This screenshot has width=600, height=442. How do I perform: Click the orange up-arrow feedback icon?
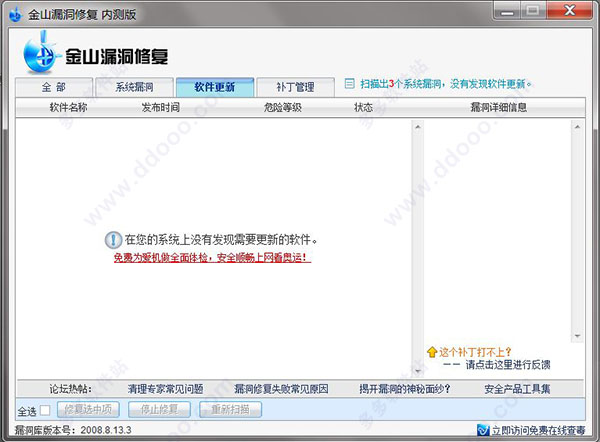pos(432,352)
